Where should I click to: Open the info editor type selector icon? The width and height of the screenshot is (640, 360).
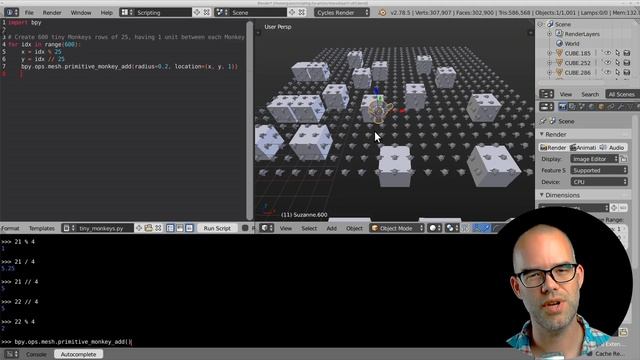11,12
